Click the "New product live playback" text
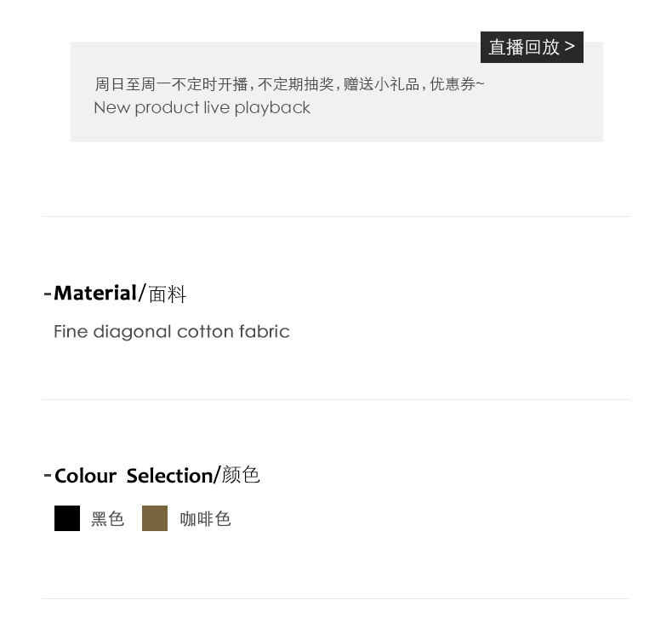 click(202, 108)
